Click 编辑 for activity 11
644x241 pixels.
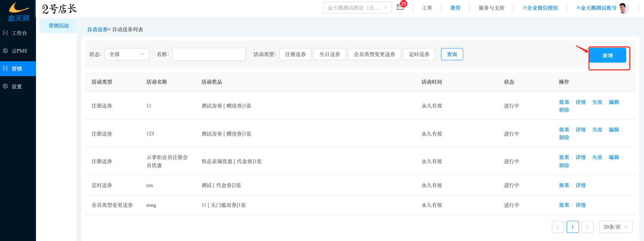614,102
